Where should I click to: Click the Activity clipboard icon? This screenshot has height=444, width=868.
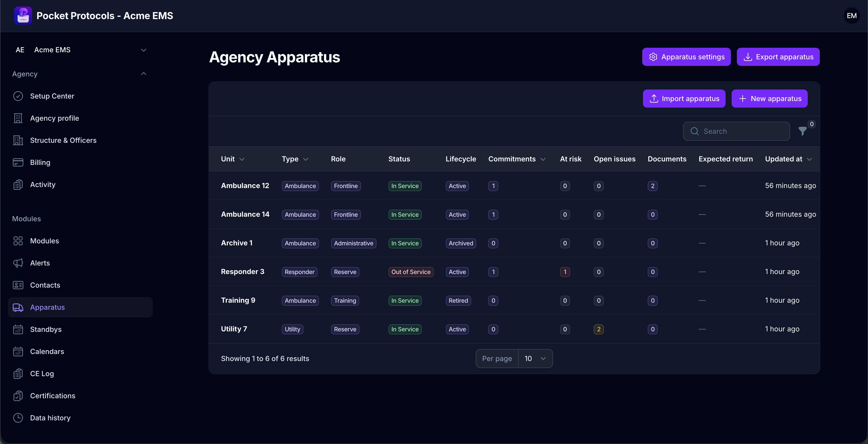click(x=18, y=185)
